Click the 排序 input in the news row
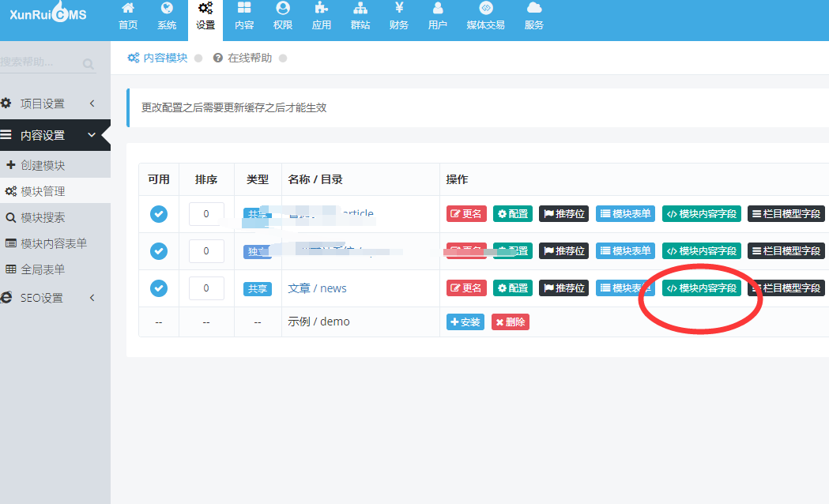The image size is (829, 504). pyautogui.click(x=206, y=288)
